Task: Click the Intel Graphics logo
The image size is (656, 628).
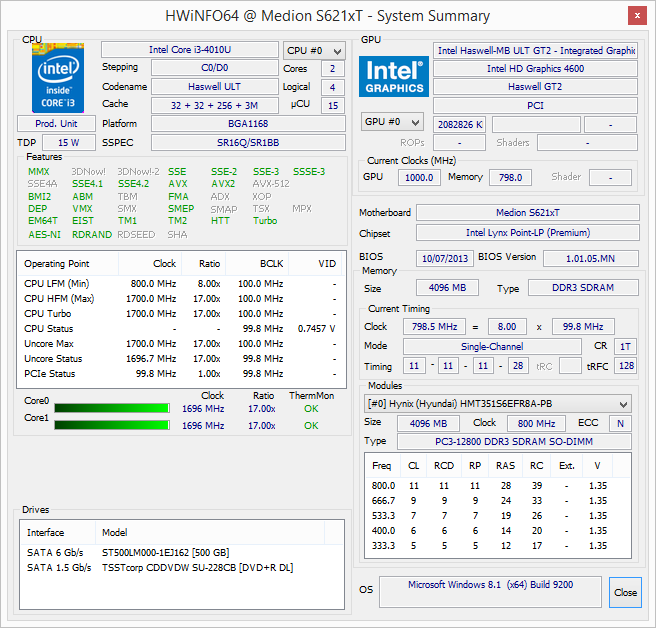Action: pyautogui.click(x=394, y=77)
